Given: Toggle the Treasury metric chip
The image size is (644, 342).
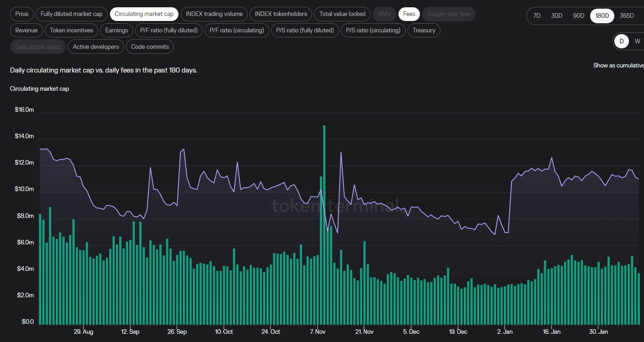Looking at the screenshot, I should [x=424, y=31].
